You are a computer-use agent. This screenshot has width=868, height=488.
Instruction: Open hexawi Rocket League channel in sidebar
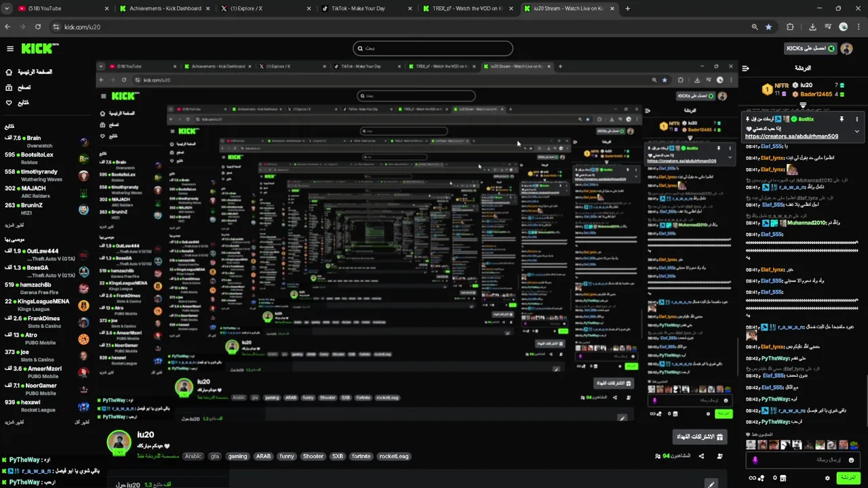(46, 406)
